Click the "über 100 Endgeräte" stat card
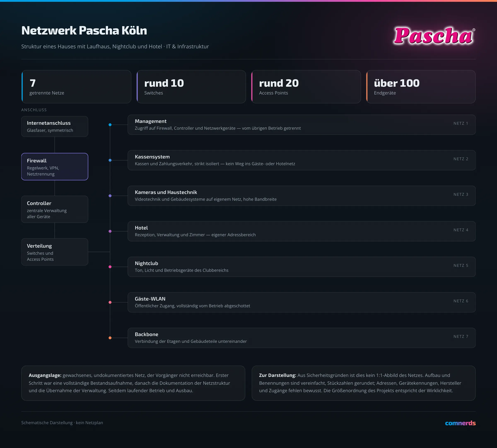This screenshot has width=497, height=448. point(421,87)
